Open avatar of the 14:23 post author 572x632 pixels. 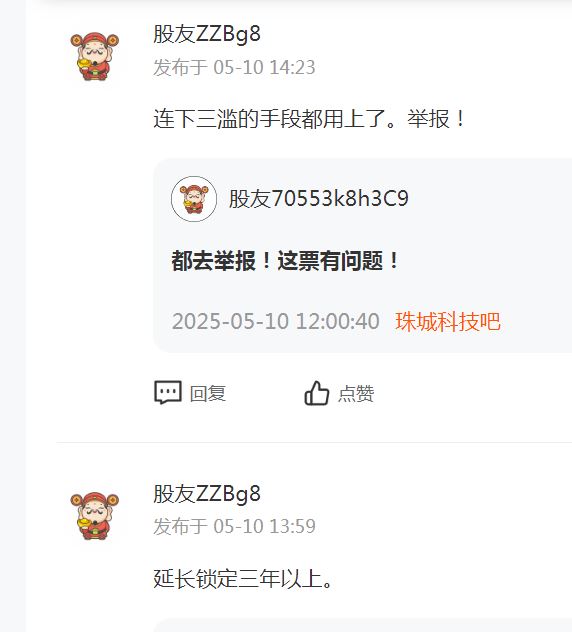click(x=95, y=56)
